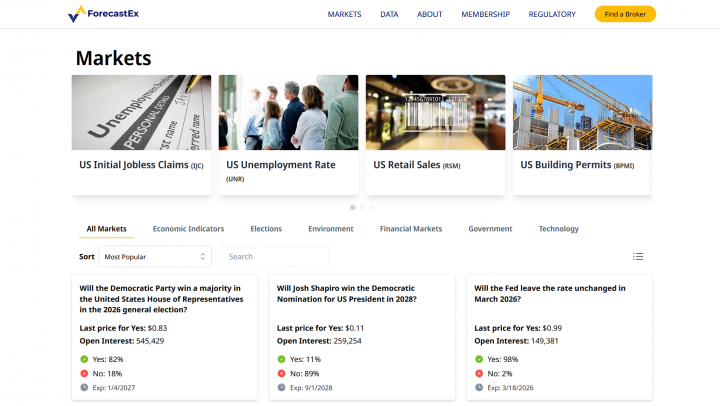This screenshot has width=720, height=406.
Task: Select the second carousel page dot
Action: [361, 207]
